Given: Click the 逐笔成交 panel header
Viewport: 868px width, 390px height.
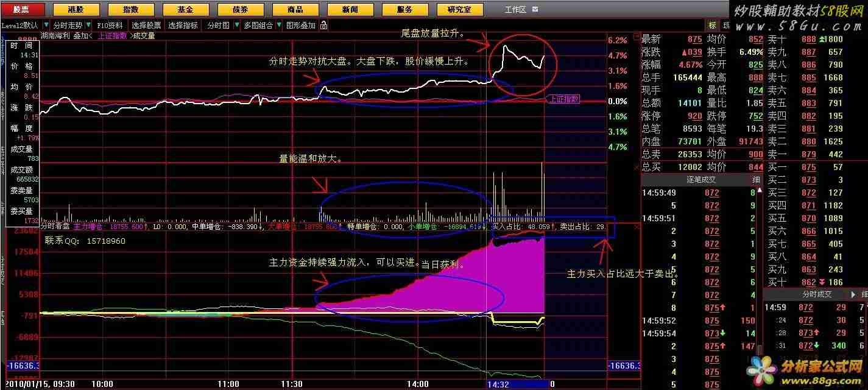Looking at the screenshot, I should tap(701, 180).
